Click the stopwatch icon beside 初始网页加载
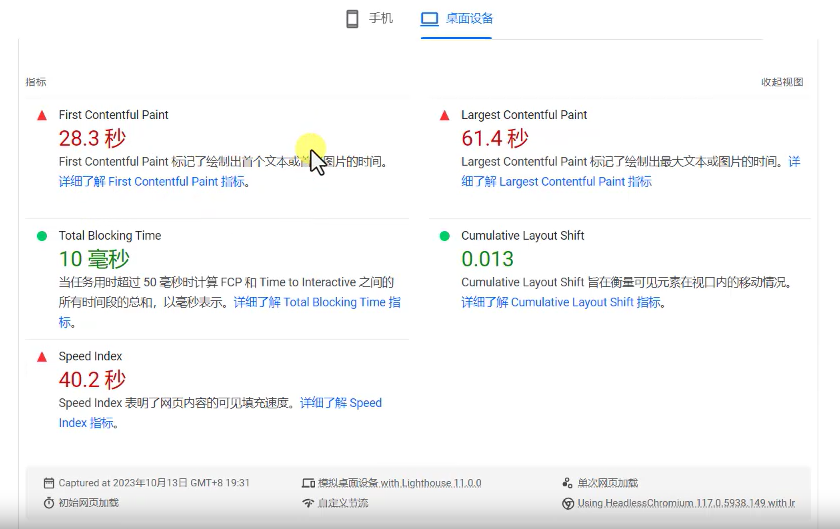 (49, 503)
